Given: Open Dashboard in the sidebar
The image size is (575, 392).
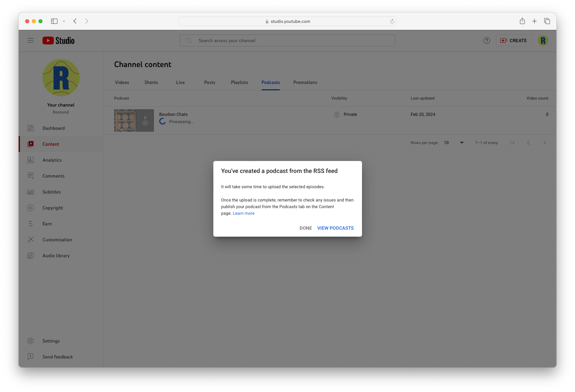Looking at the screenshot, I should 61,128.
